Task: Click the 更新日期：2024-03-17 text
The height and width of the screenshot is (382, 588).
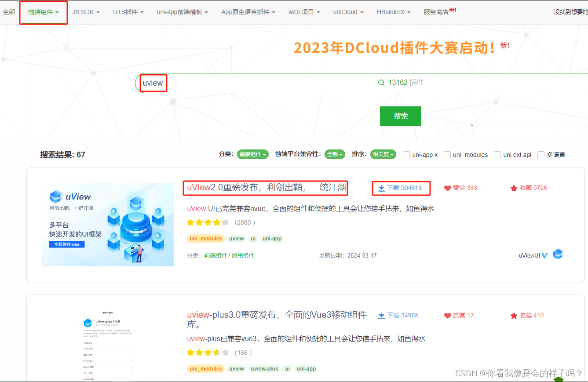Action: point(347,255)
